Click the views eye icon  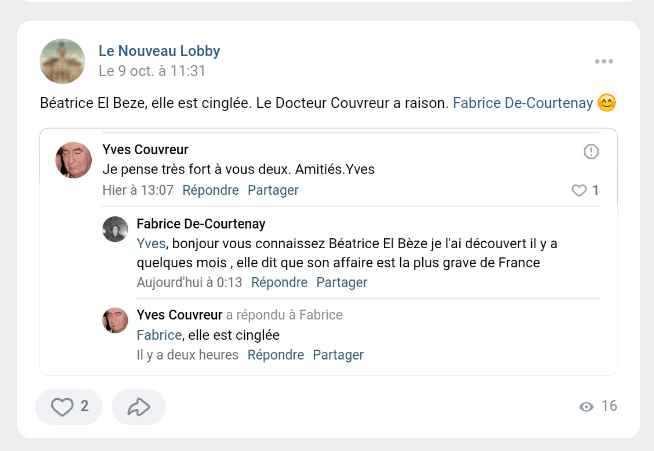pos(586,407)
